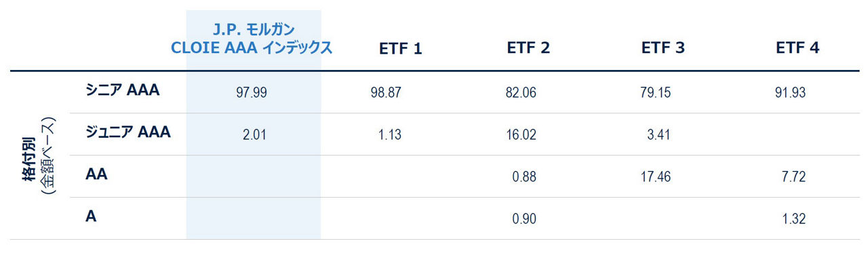The width and height of the screenshot is (868, 256).
Task: Select ETF 2 value 16.02
Action: pos(520,135)
